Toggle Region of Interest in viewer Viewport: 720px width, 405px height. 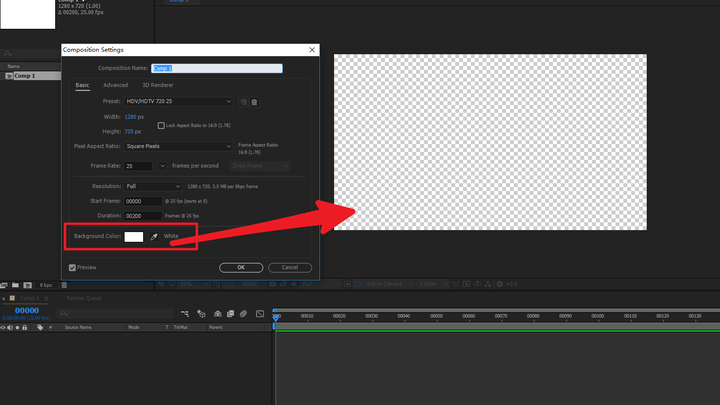pos(348,284)
